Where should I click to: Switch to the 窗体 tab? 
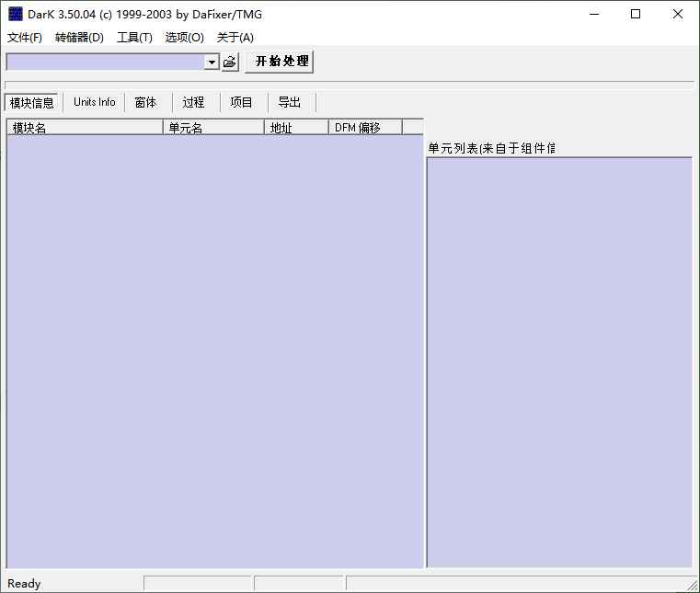[145, 102]
